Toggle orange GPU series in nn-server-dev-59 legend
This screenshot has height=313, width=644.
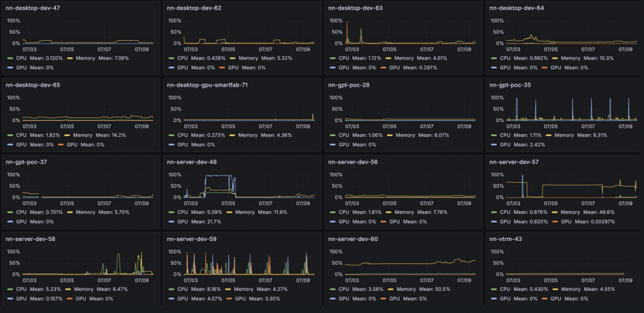pos(241,299)
